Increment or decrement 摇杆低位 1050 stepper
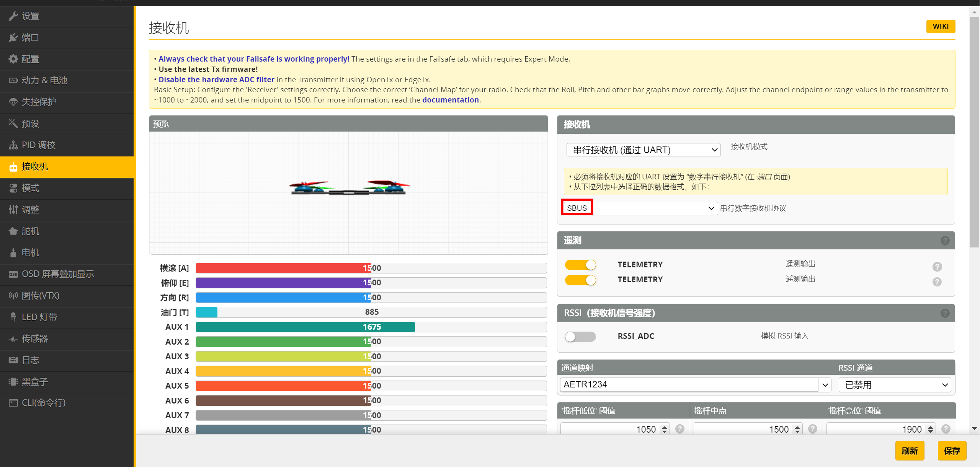 tap(665, 429)
